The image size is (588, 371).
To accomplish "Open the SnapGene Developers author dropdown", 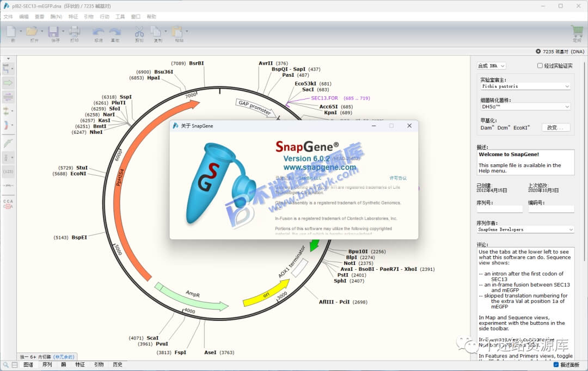I will [x=525, y=230].
